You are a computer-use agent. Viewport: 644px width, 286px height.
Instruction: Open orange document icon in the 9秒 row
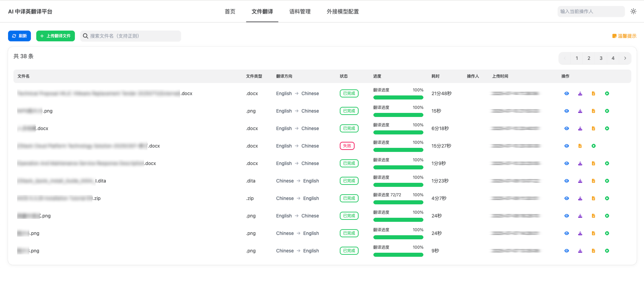593,251
